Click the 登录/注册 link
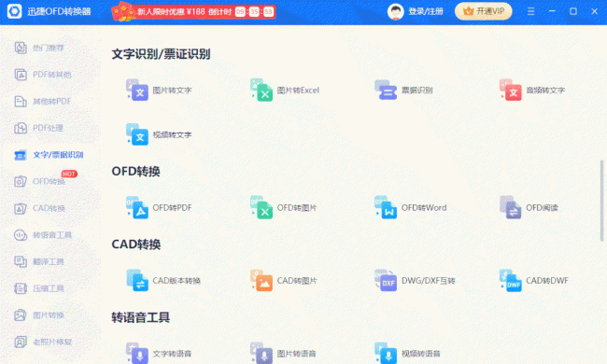The image size is (607, 364). (x=426, y=11)
